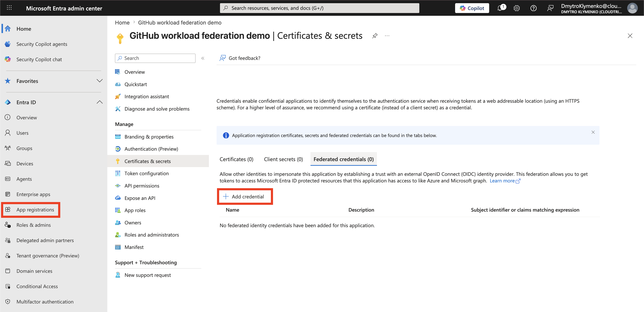This screenshot has height=312, width=644.
Task: Click the GitHub workload federation demo breadcrumb
Action: coord(180,23)
